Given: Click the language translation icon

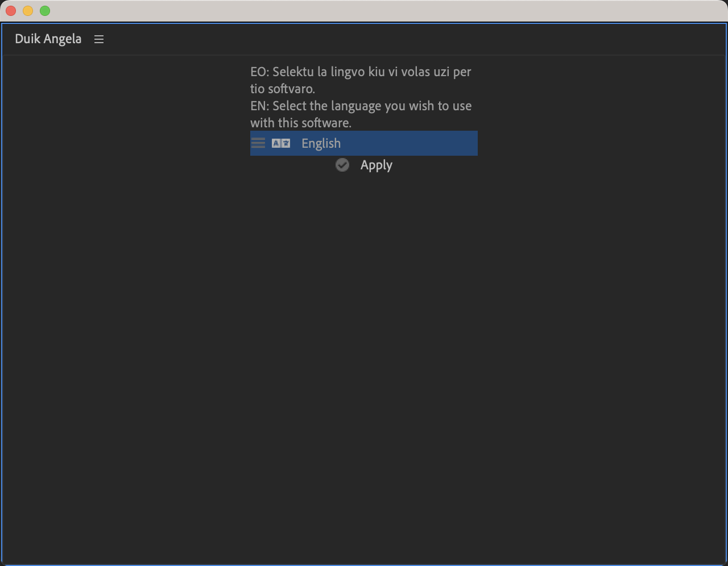Looking at the screenshot, I should click(281, 143).
